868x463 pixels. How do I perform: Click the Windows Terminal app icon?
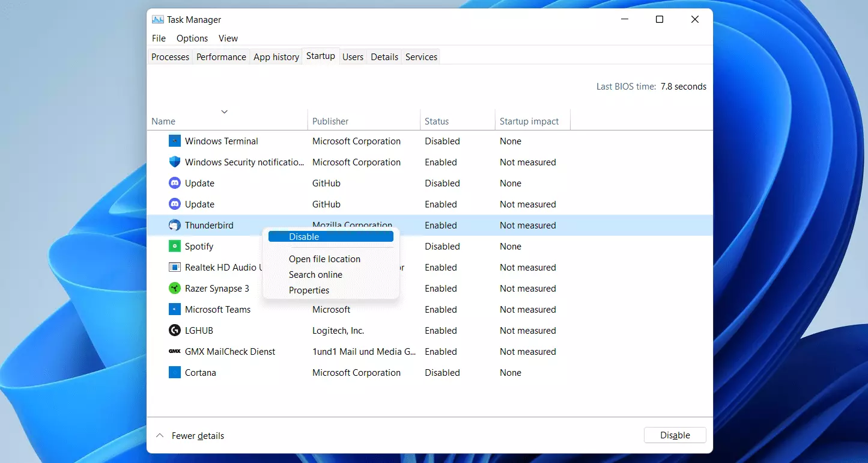(x=175, y=141)
